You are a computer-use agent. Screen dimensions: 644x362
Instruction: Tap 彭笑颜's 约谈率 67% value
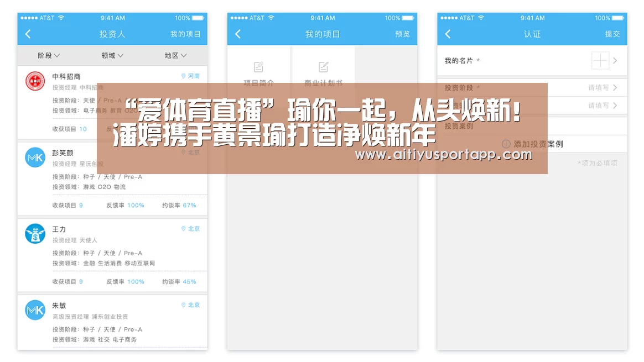coord(189,205)
